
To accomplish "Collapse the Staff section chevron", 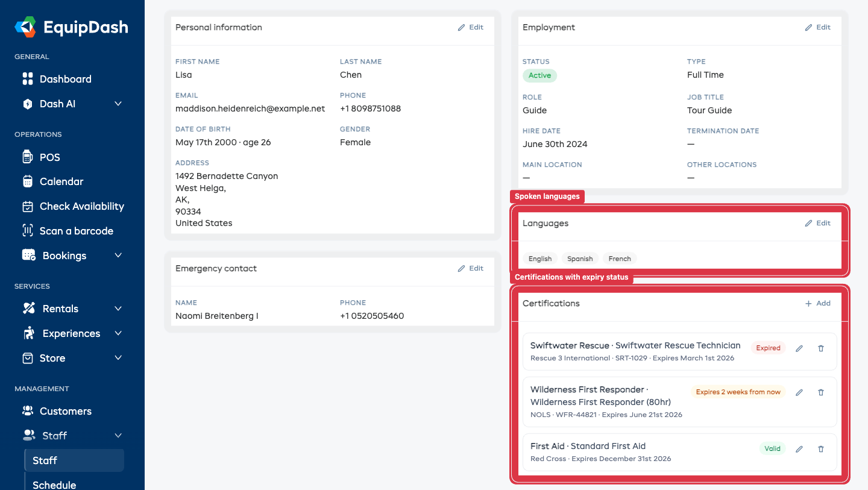I will [118, 436].
